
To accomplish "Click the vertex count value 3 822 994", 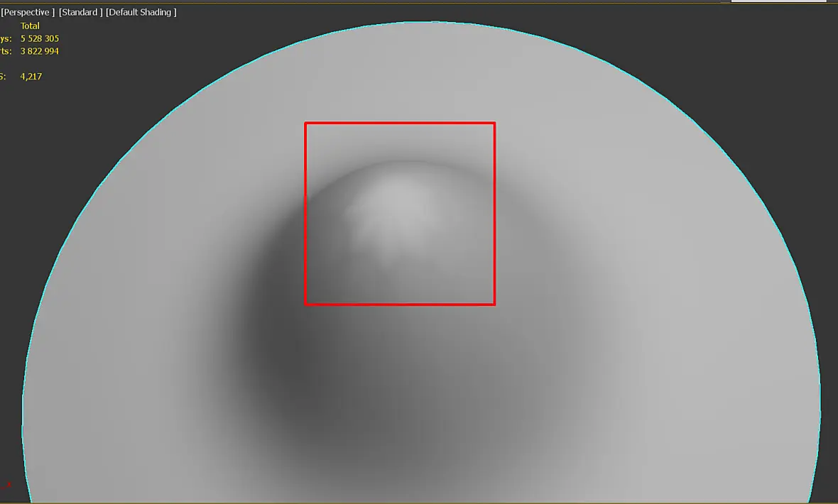I will coord(40,51).
